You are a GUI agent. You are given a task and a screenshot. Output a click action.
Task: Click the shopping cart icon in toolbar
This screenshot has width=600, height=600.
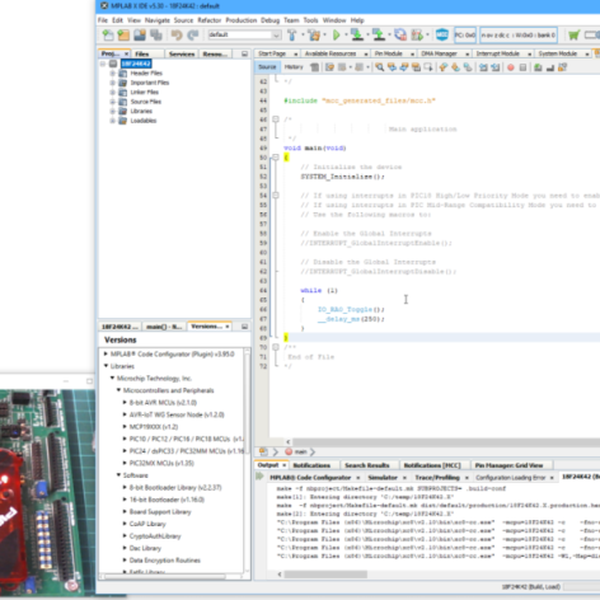pyautogui.click(x=574, y=35)
